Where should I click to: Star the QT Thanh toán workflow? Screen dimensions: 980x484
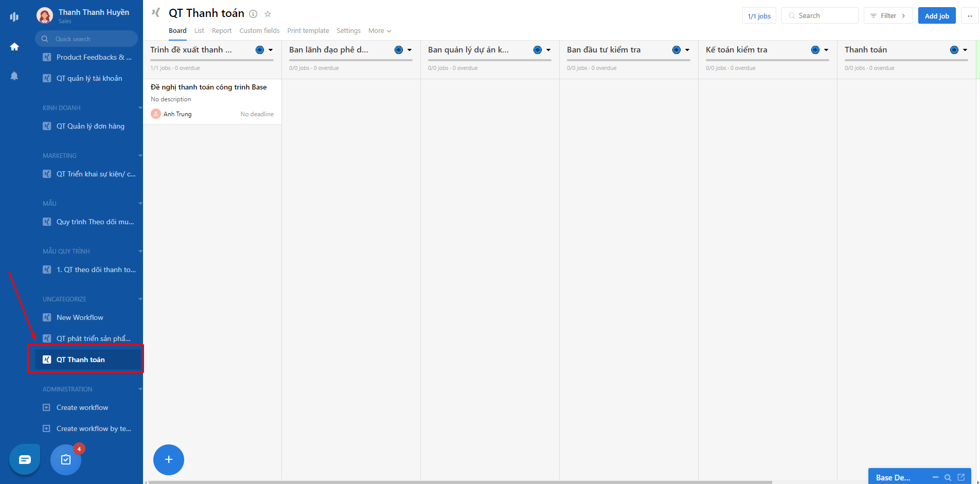268,14
